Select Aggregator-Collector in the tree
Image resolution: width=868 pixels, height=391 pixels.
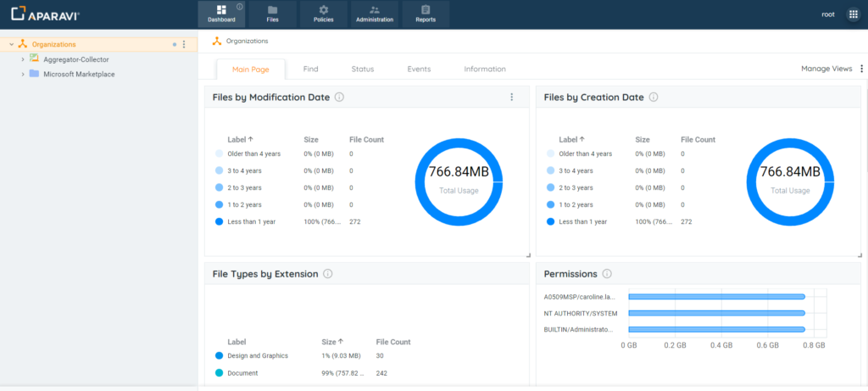[75, 59]
